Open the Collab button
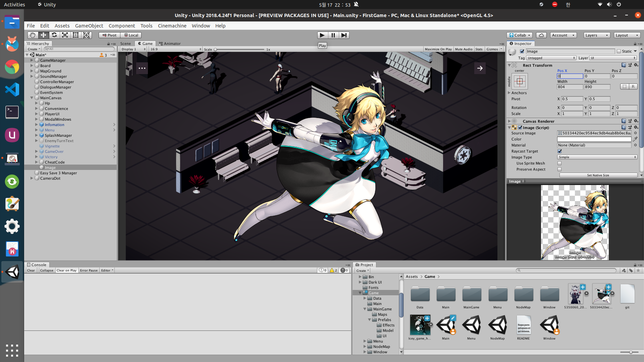 [520, 35]
